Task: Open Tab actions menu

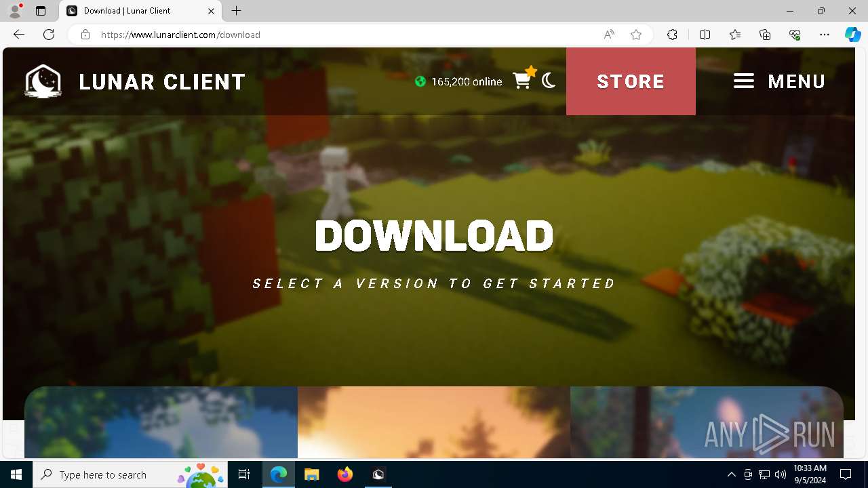Action: click(x=41, y=11)
